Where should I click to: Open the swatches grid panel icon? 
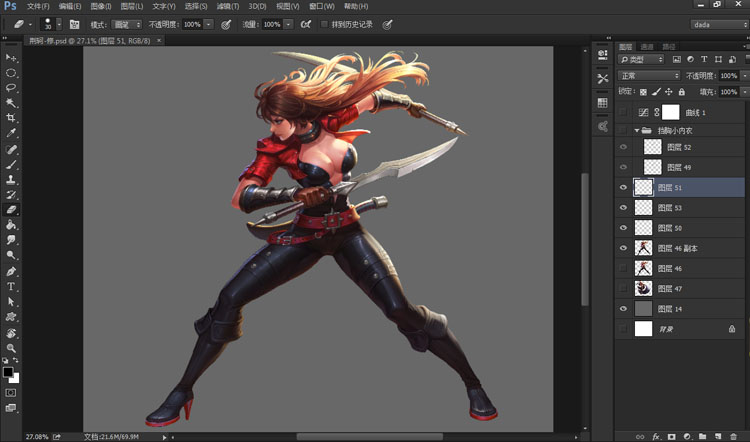tap(603, 103)
